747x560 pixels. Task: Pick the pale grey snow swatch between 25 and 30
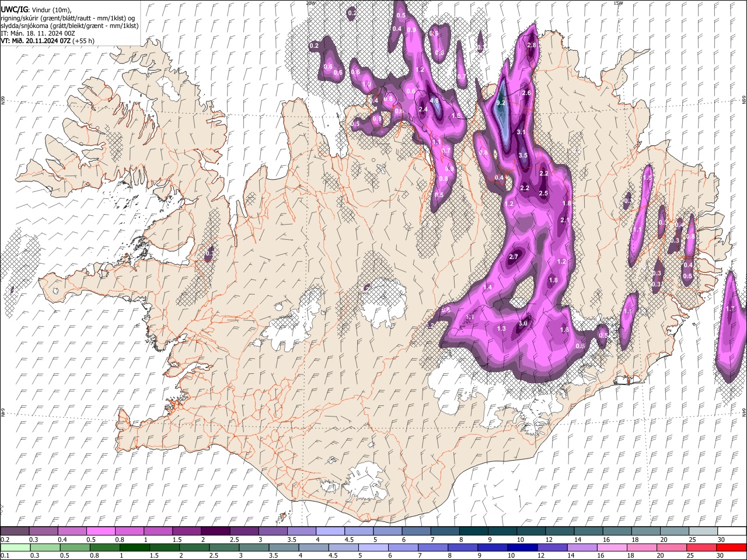(703, 531)
